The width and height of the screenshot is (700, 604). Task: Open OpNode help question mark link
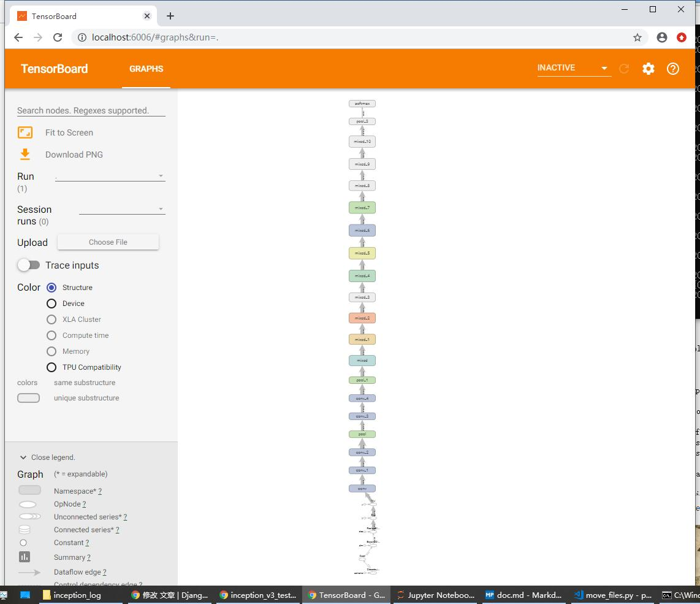pyautogui.click(x=84, y=504)
